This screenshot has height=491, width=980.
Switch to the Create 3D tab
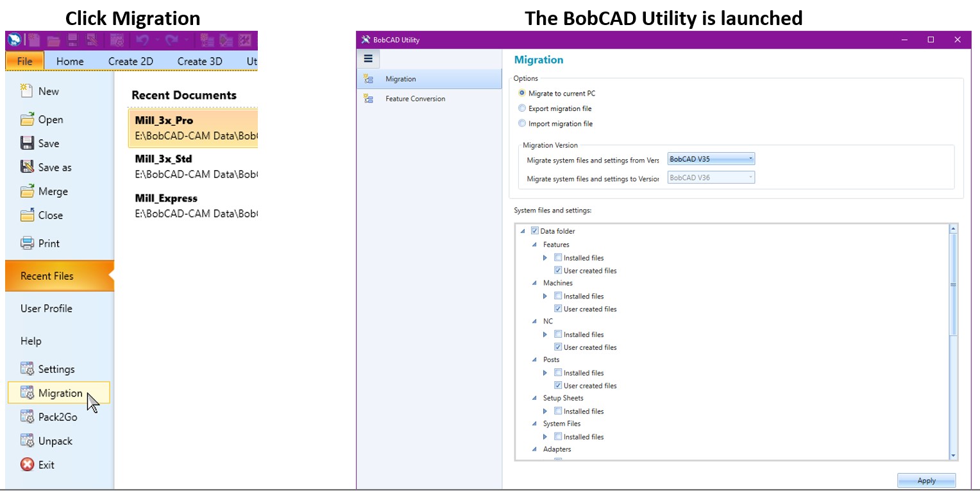point(200,61)
